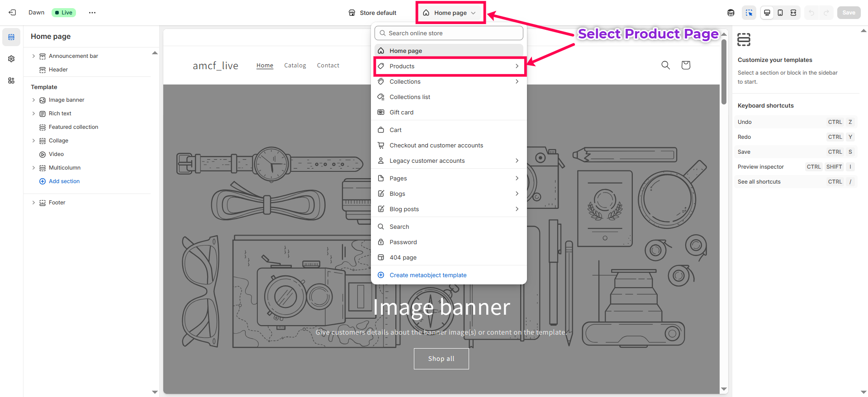Click the cart bag icon in preview

point(686,65)
